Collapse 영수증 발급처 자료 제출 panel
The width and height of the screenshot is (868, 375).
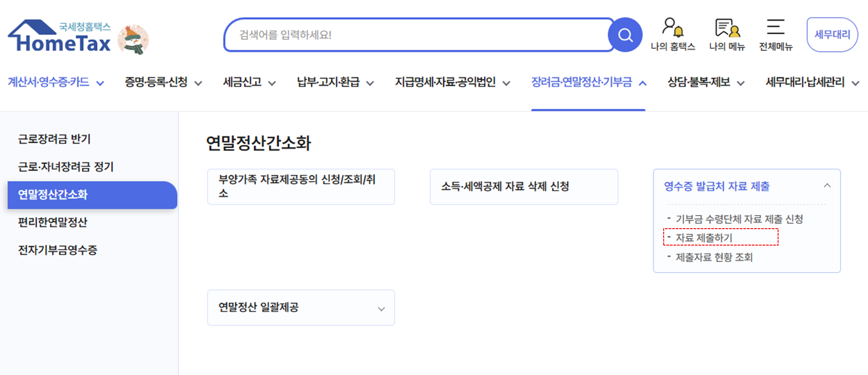(827, 186)
